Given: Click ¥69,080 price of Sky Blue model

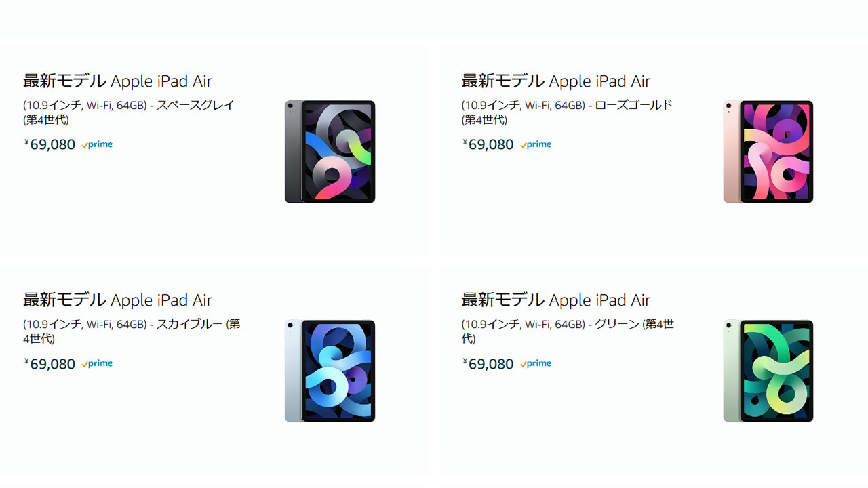Looking at the screenshot, I should click(50, 363).
